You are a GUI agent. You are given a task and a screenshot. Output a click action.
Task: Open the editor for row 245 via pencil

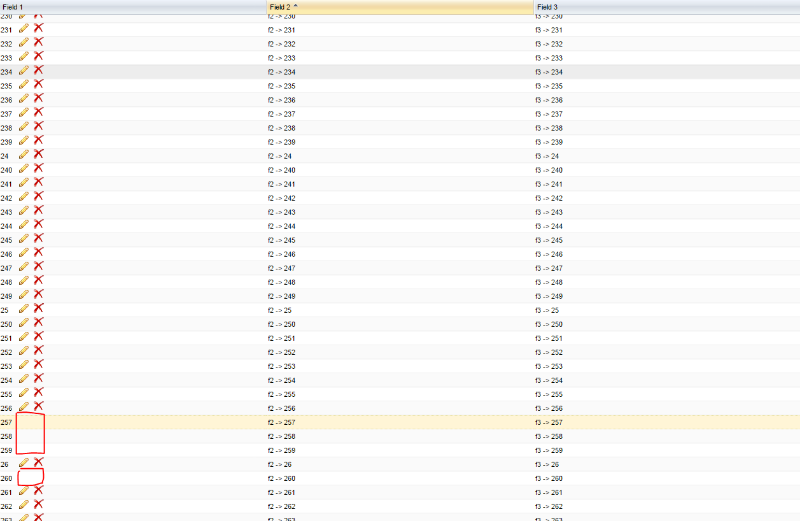24,239
